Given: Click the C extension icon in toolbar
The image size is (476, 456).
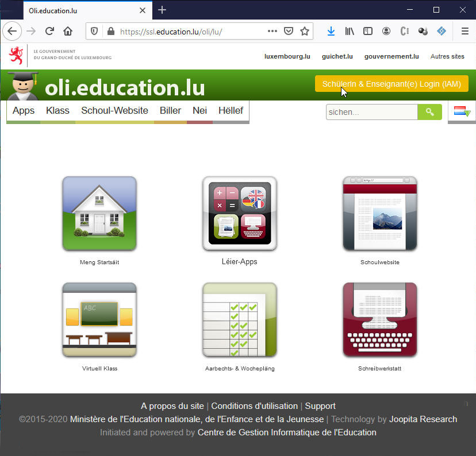Looking at the screenshot, I should pyautogui.click(x=405, y=31).
